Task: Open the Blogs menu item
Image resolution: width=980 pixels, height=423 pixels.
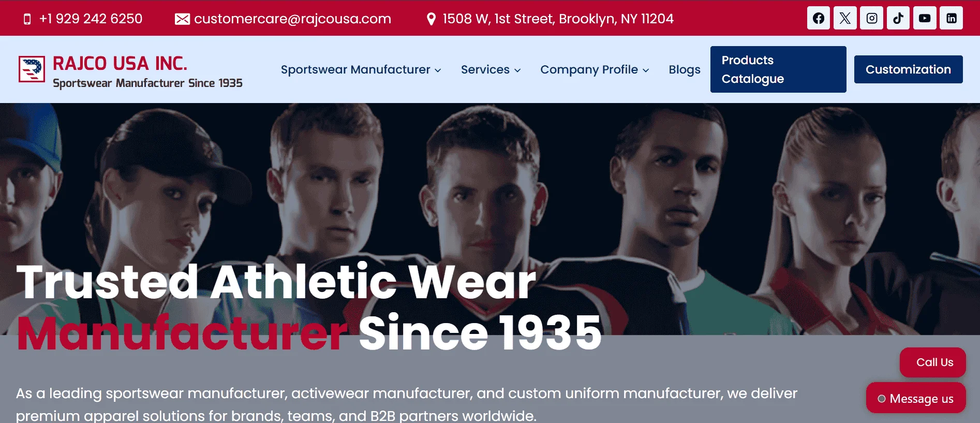Action: [685, 69]
